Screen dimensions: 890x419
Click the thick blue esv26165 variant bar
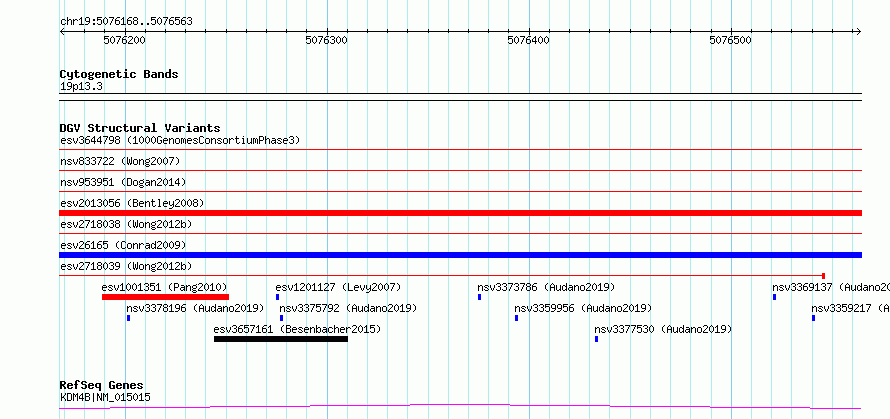coord(460,255)
